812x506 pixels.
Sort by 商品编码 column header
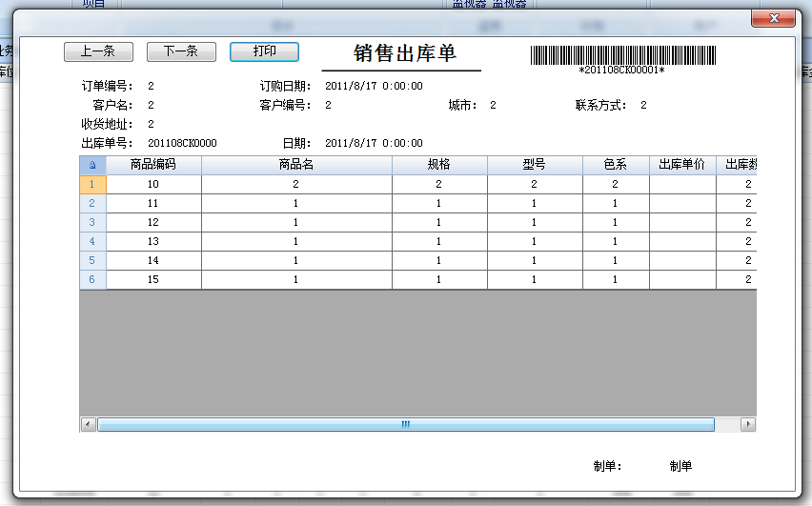pos(153,165)
